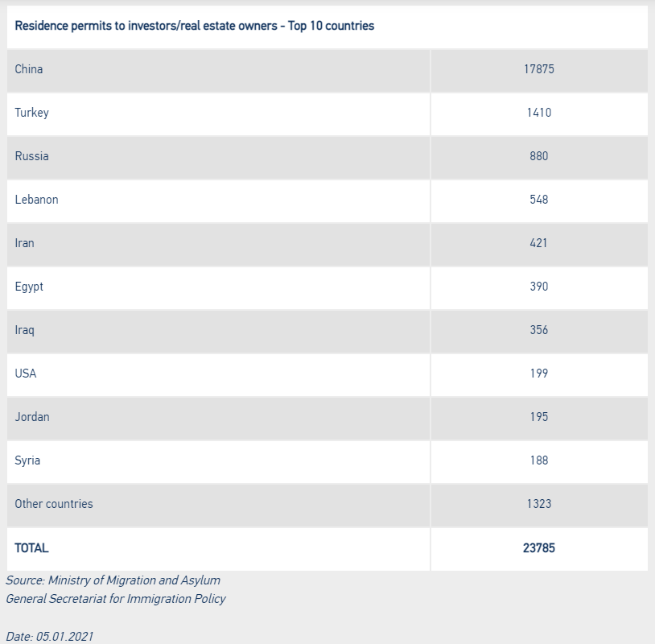Select the Russia row label
The width and height of the screenshot is (655, 644).
pos(31,156)
